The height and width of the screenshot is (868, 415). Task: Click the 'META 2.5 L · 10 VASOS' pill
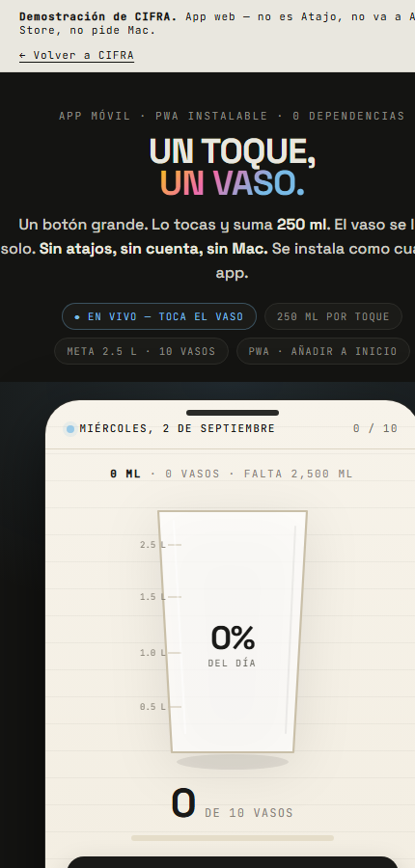point(141,351)
